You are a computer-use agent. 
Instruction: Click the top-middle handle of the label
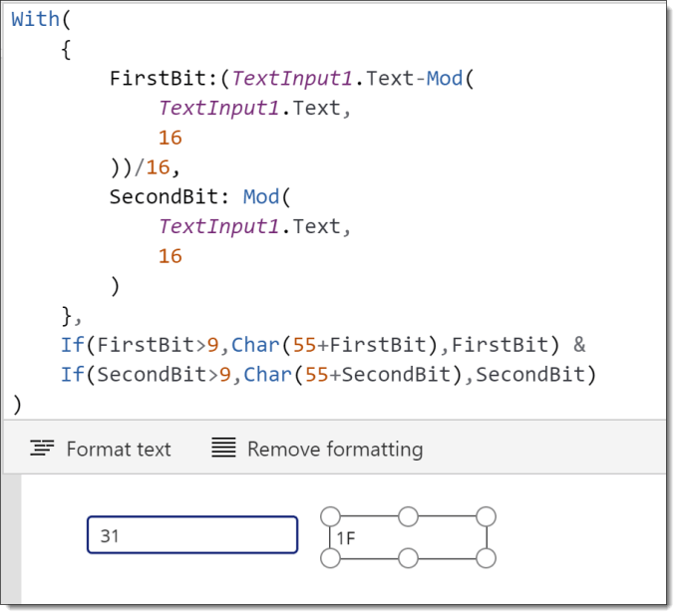pos(408,516)
